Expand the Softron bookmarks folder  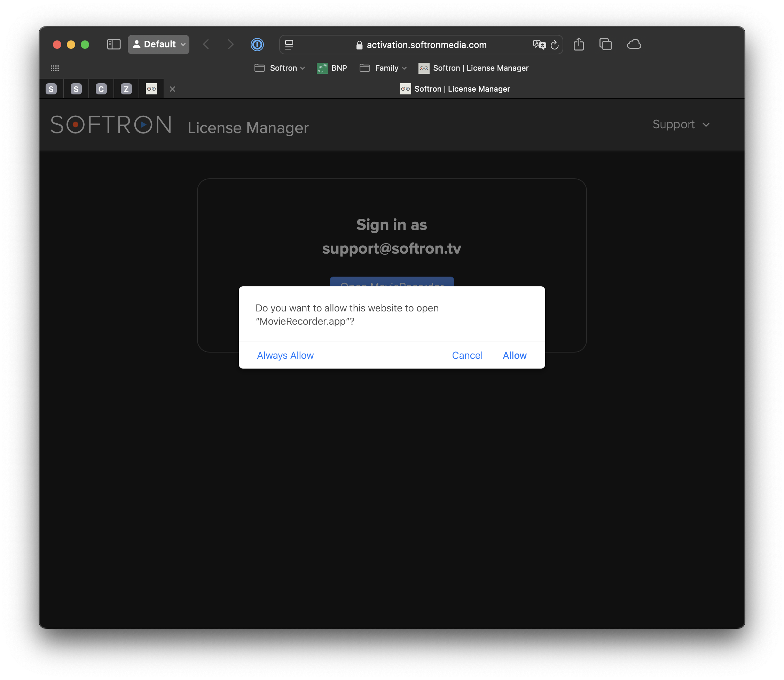coord(280,68)
